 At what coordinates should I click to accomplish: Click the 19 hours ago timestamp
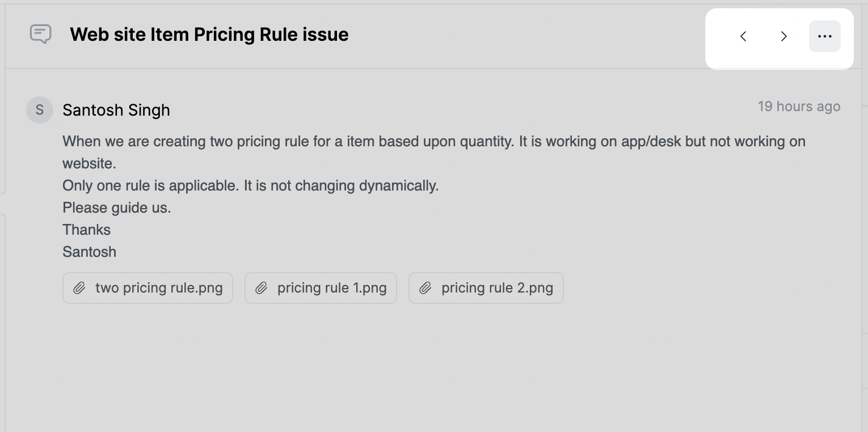pos(799,106)
